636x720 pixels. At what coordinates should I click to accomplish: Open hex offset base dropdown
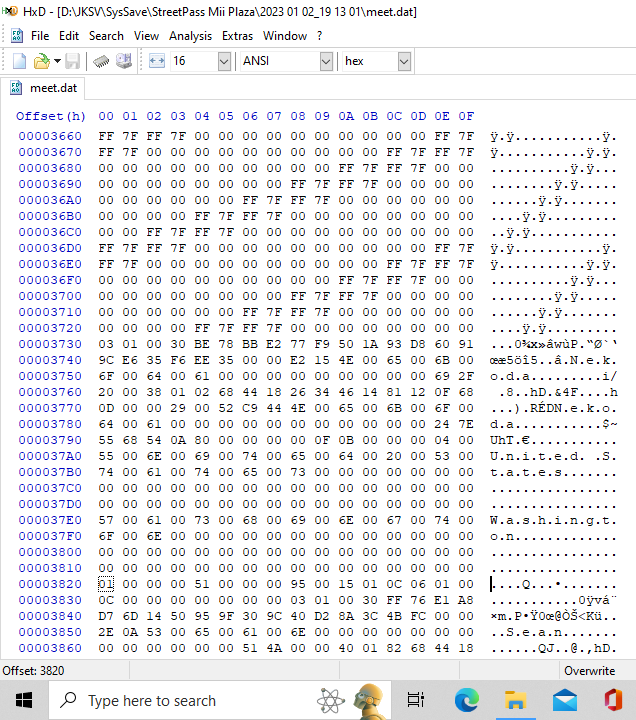404,61
